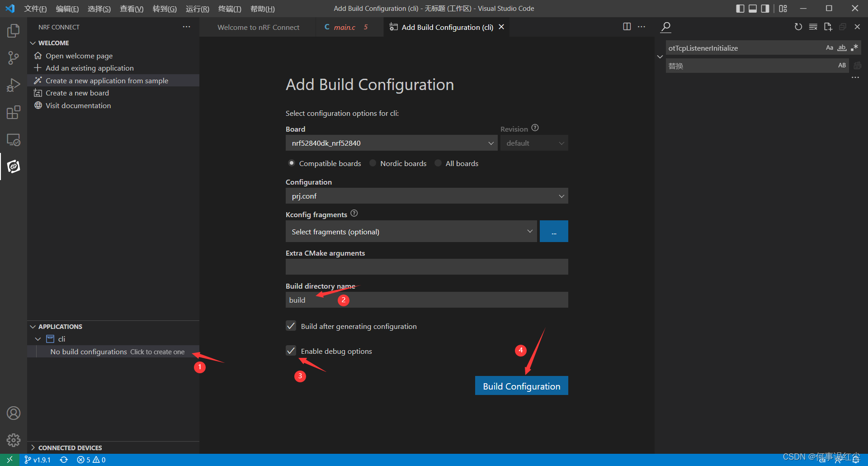Clear search results icon
The width and height of the screenshot is (868, 466).
(813, 27)
